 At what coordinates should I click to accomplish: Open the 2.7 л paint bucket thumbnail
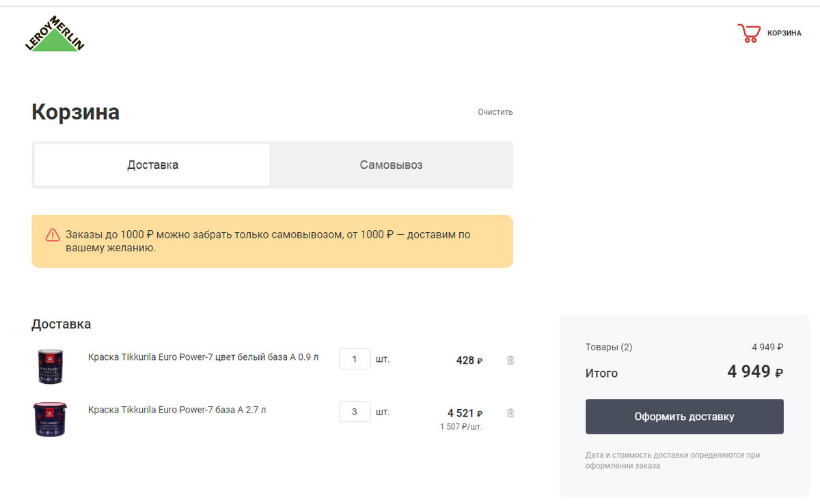[50, 419]
